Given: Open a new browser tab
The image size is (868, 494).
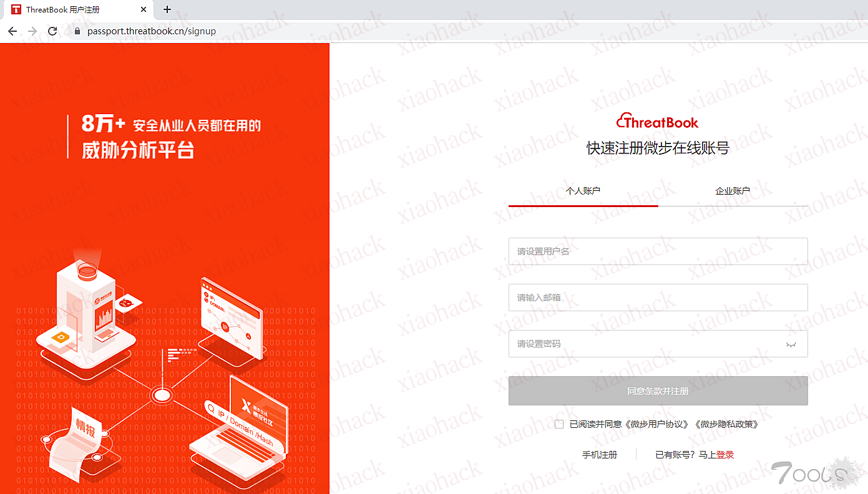Looking at the screenshot, I should tap(167, 9).
